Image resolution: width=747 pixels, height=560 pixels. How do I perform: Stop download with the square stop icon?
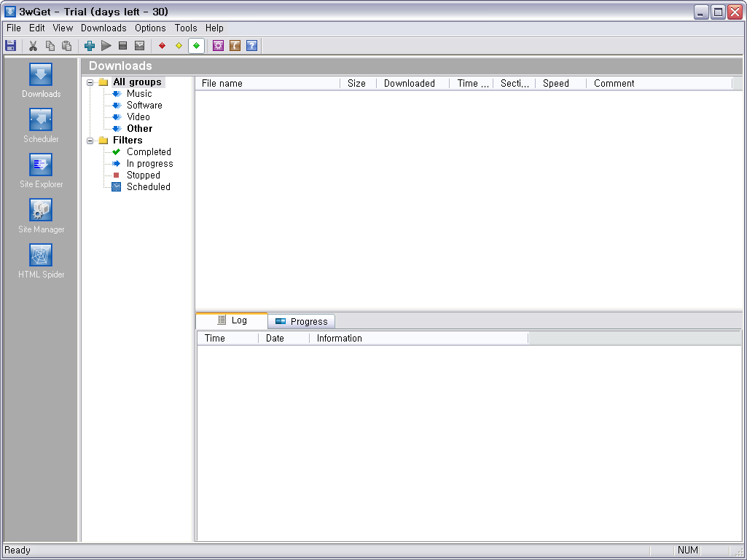coord(123,46)
